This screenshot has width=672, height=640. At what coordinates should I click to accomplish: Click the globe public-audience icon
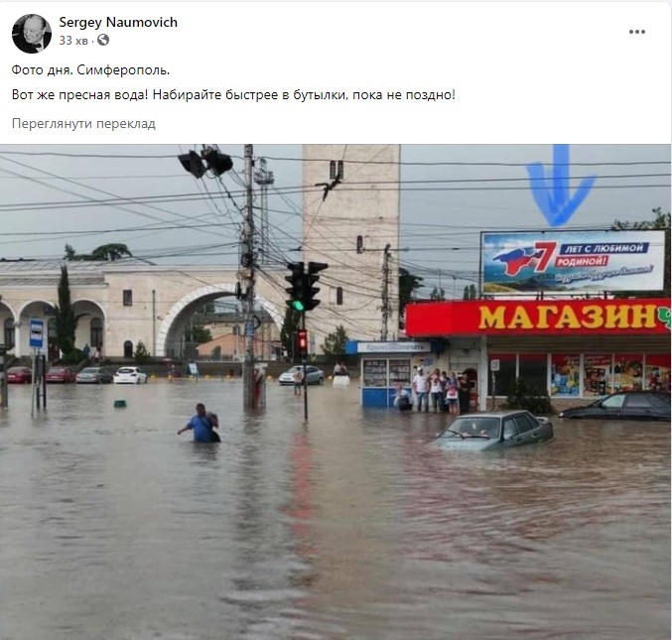pos(103,40)
